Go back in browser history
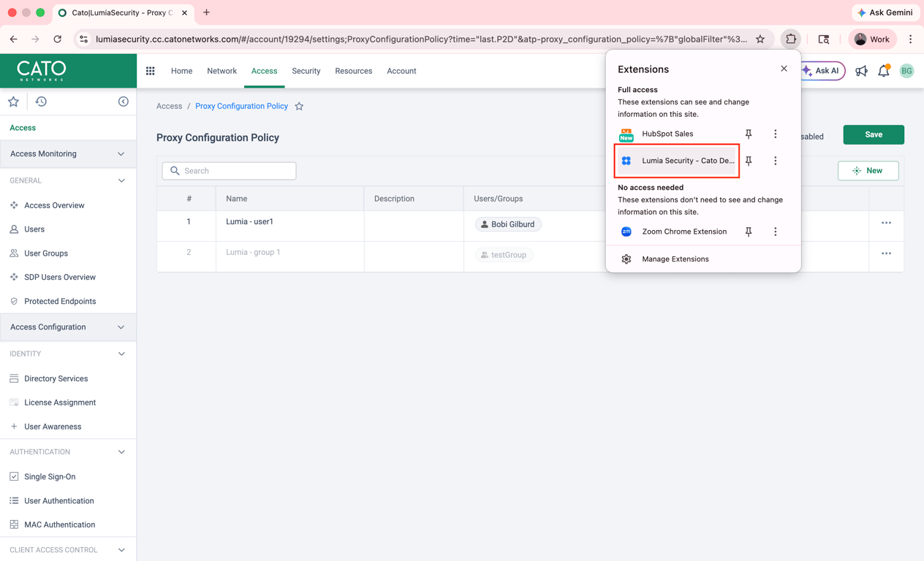Viewport: 924px width, 561px height. coord(14,39)
